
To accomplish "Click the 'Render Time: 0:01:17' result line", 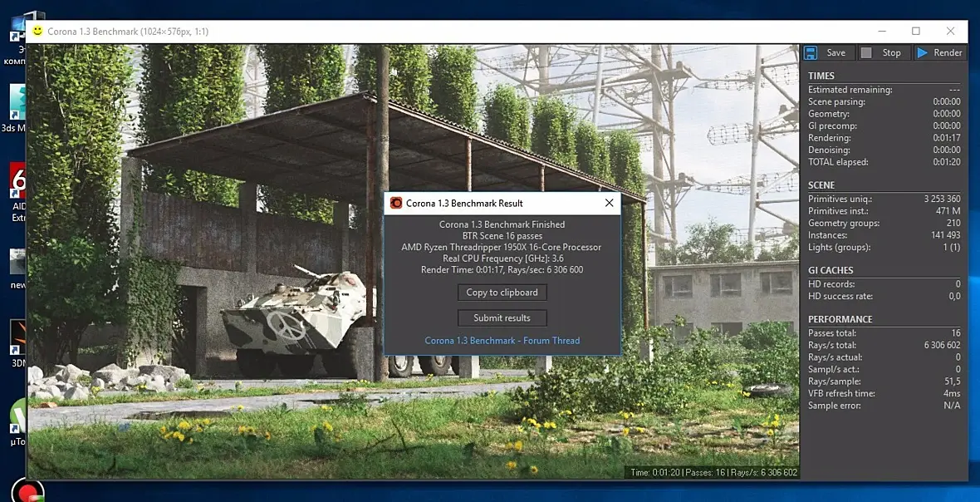I will pos(502,269).
